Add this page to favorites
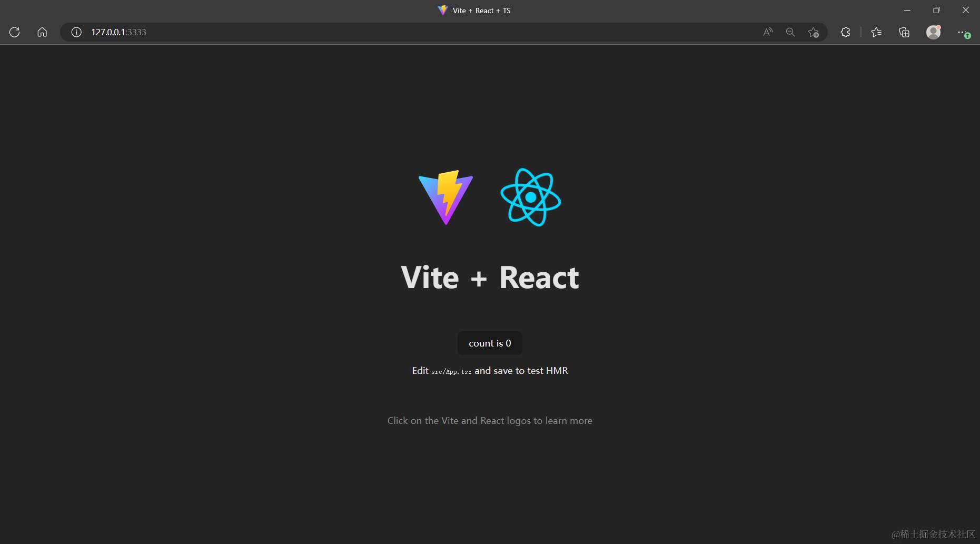The height and width of the screenshot is (544, 980). click(814, 32)
